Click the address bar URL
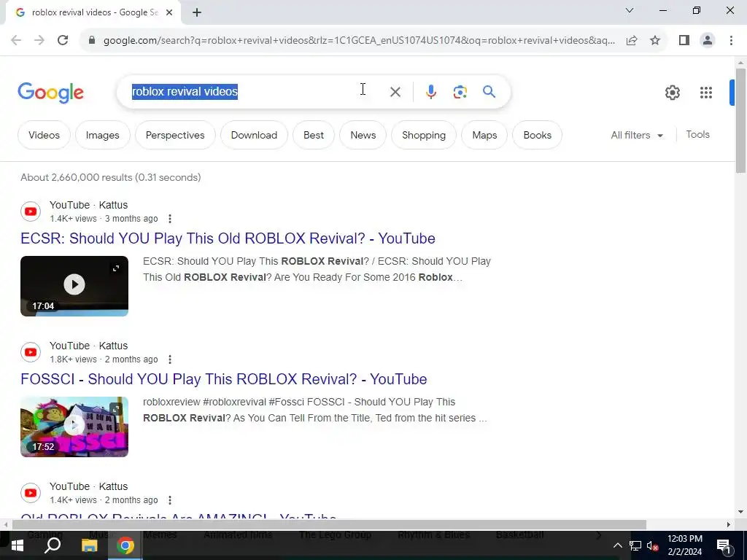 [359, 41]
